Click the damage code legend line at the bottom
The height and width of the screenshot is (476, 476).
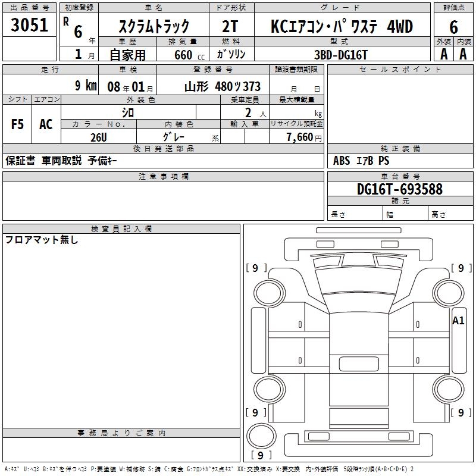(209, 469)
